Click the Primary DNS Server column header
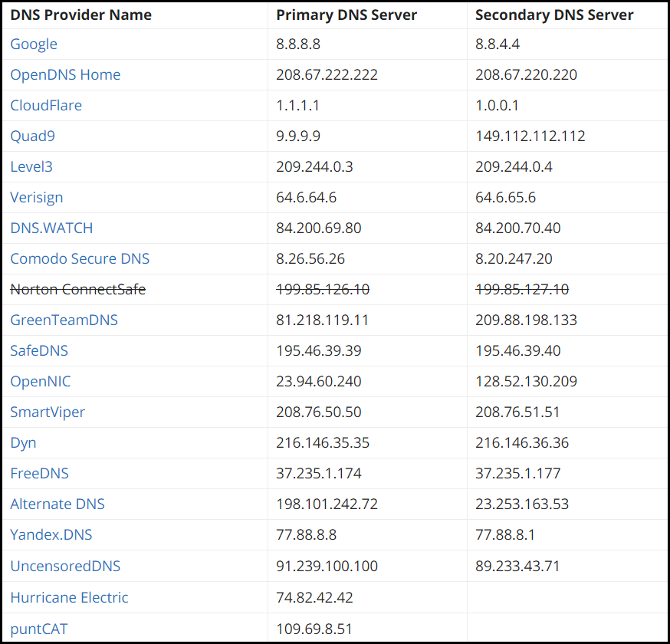 346,15
